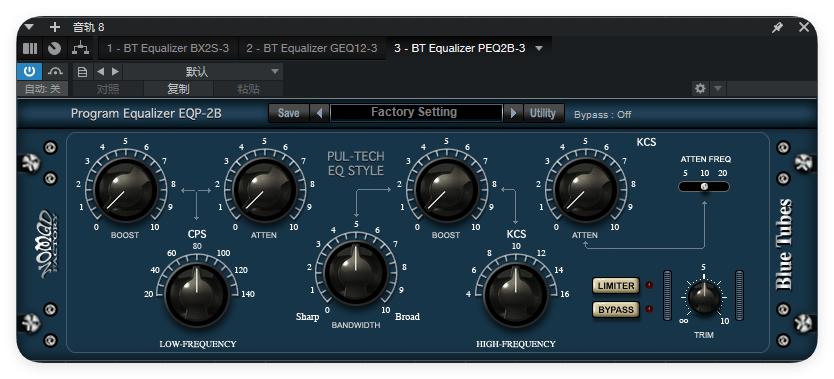Open the macro controls knob icon
The width and height of the screenshot is (834, 379).
click(54, 49)
